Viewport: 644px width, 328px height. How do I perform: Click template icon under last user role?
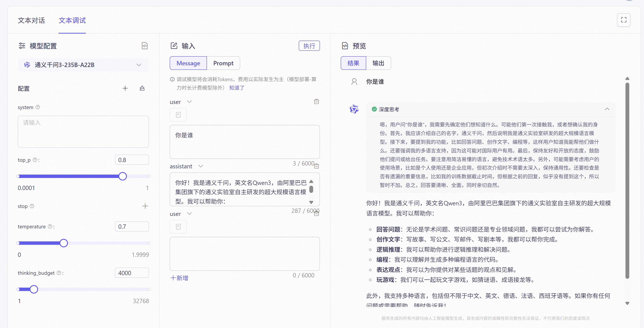[x=178, y=227]
